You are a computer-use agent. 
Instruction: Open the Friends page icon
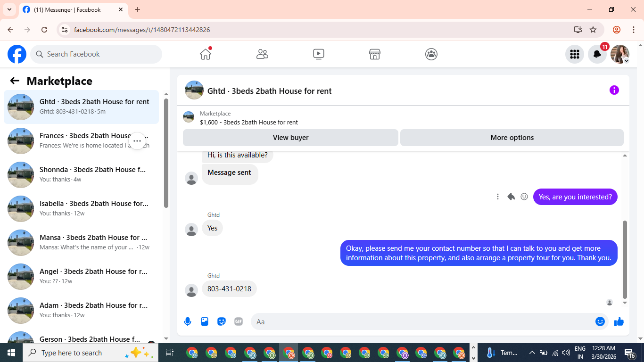tap(262, 54)
